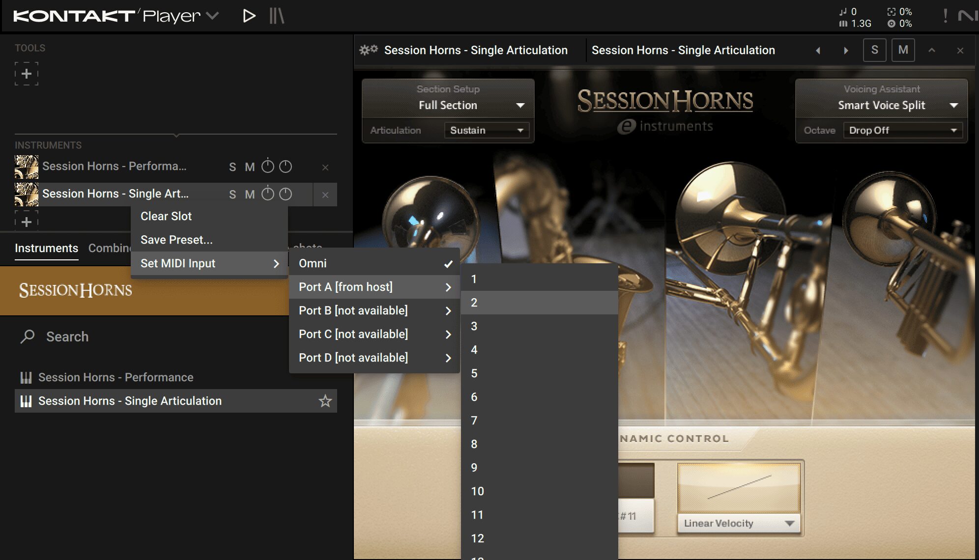Open Voicing Assistant Smart Voice Split dropdown

point(882,105)
